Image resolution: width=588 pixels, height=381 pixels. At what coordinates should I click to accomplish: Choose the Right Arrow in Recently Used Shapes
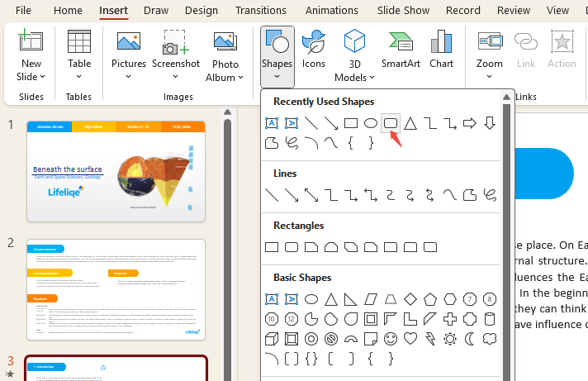(470, 123)
